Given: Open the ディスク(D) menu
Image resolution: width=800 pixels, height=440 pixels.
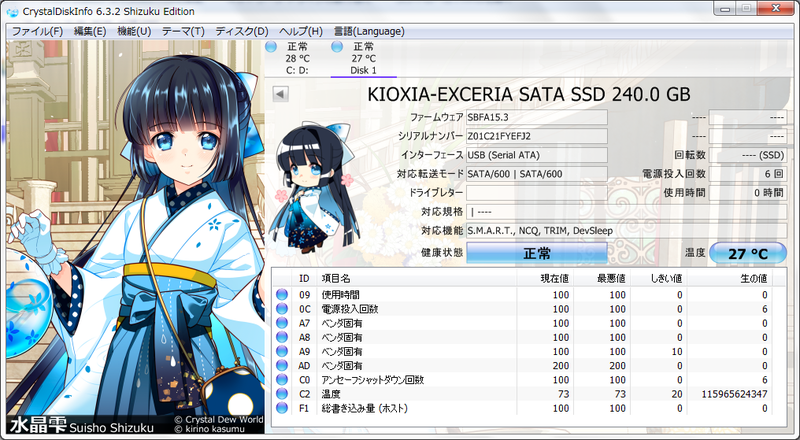Looking at the screenshot, I should 242,31.
